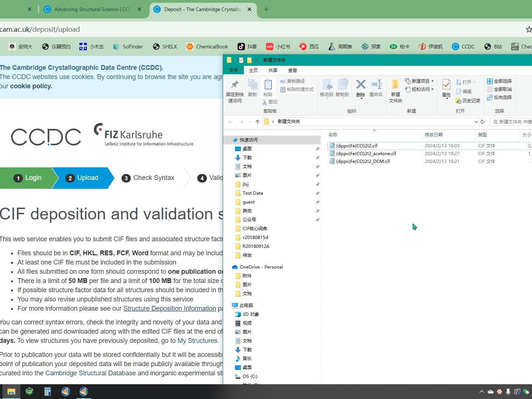Click the Explorer search field

coord(511,122)
